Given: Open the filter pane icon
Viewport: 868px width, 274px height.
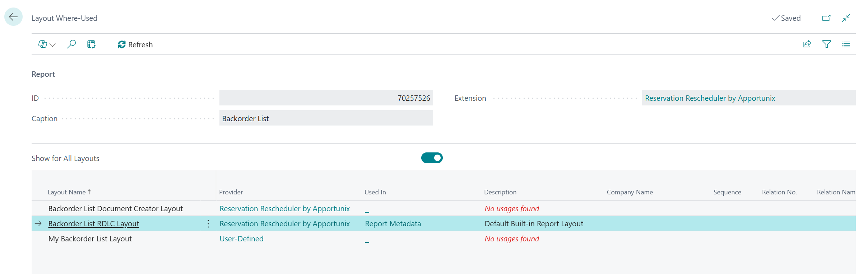Looking at the screenshot, I should point(826,44).
